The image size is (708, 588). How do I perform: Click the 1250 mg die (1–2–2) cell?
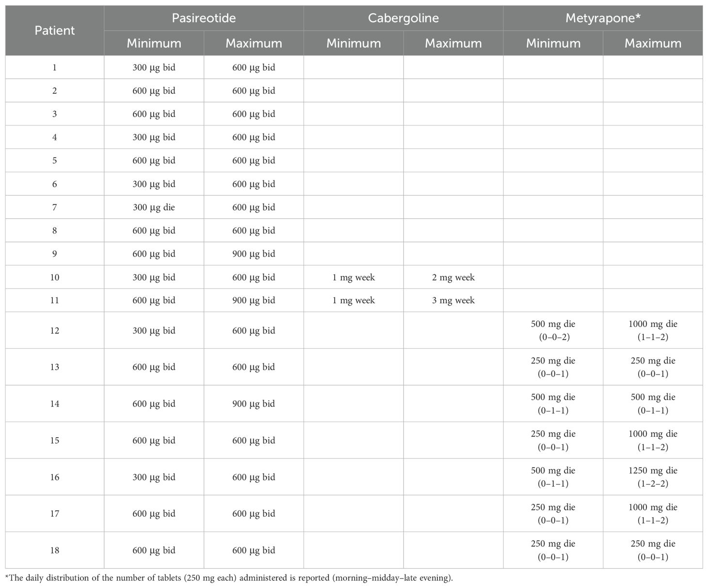[x=653, y=477]
